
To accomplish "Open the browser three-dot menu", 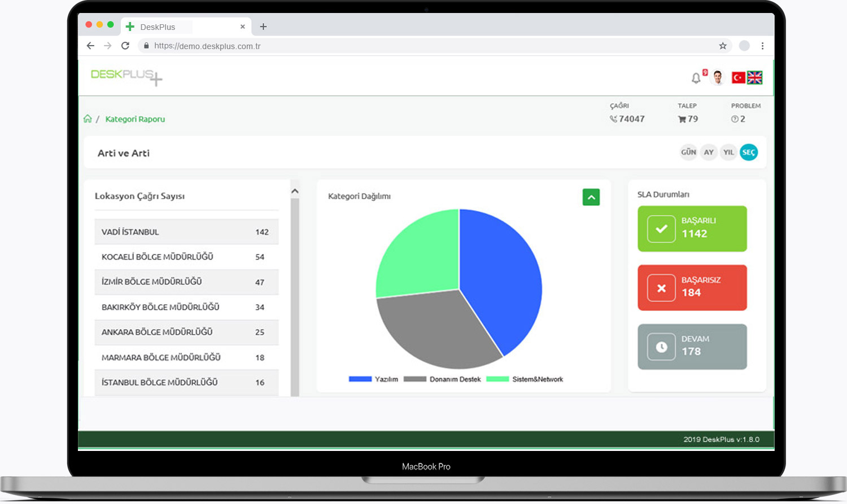I will [762, 46].
